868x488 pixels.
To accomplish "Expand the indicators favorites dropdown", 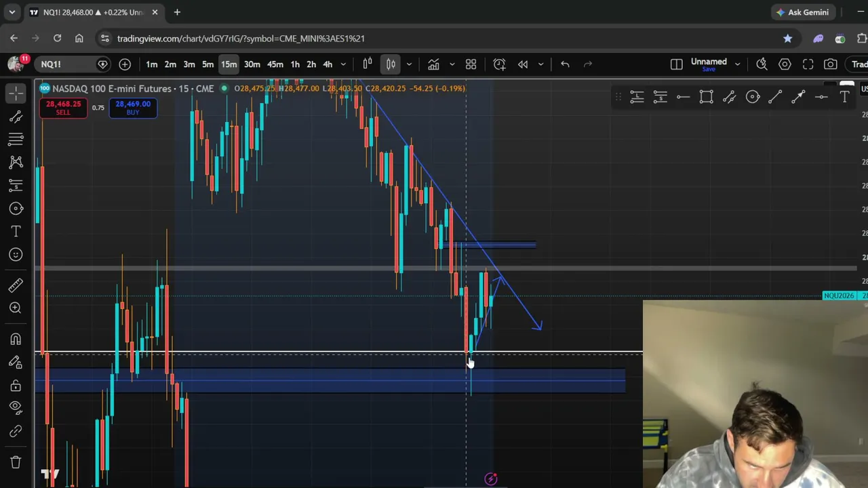I will click(x=452, y=64).
